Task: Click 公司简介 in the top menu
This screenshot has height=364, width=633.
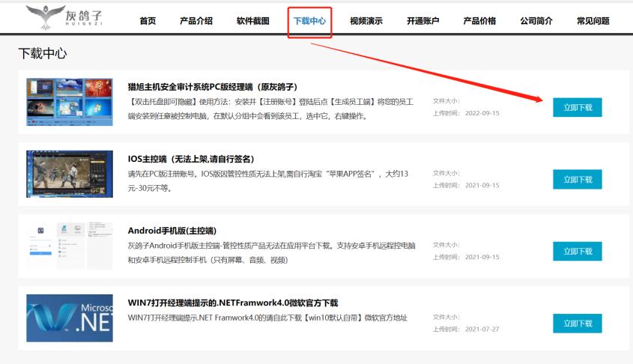Action: 536,21
